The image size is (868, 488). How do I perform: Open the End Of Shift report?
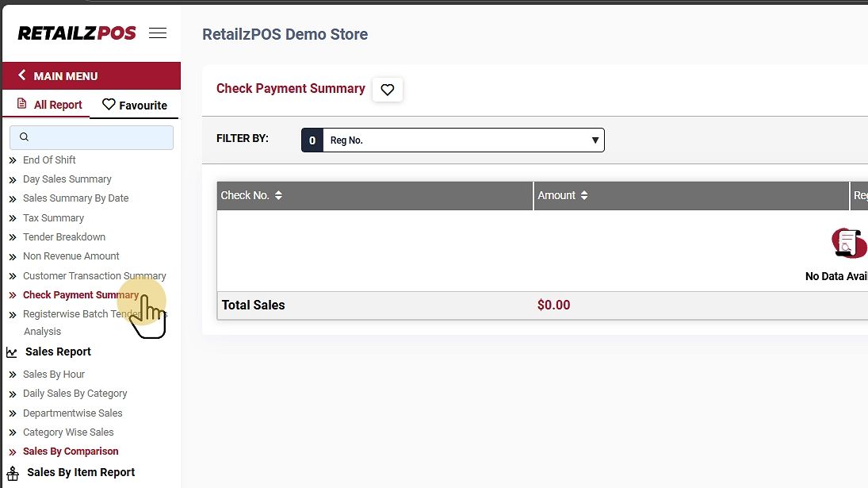tap(49, 159)
